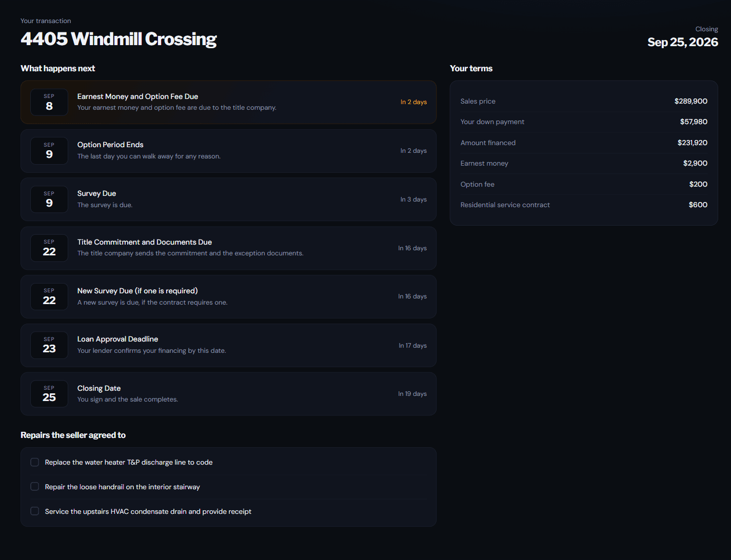
Task: Select the "Repairs the seller agreed to" heading
Action: pyautogui.click(x=73, y=435)
